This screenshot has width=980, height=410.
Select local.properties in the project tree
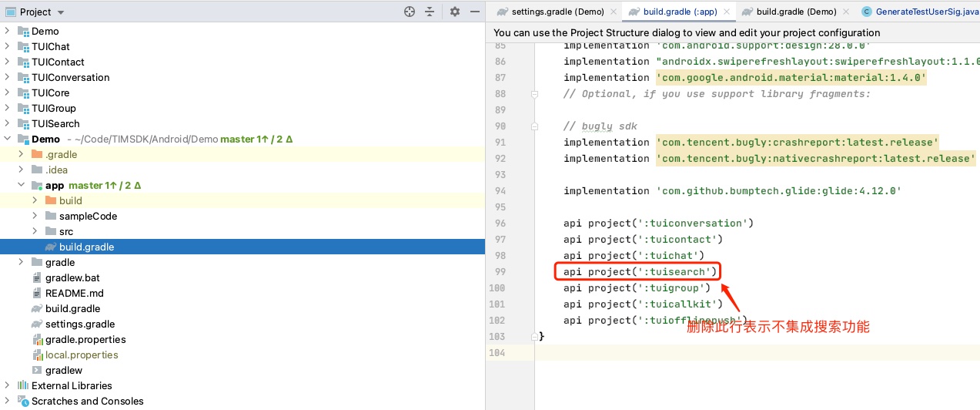coord(82,355)
